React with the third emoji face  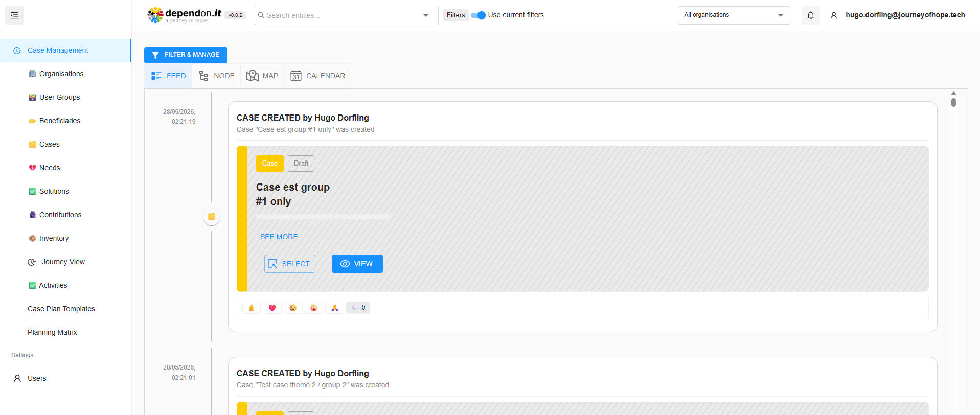click(x=293, y=308)
